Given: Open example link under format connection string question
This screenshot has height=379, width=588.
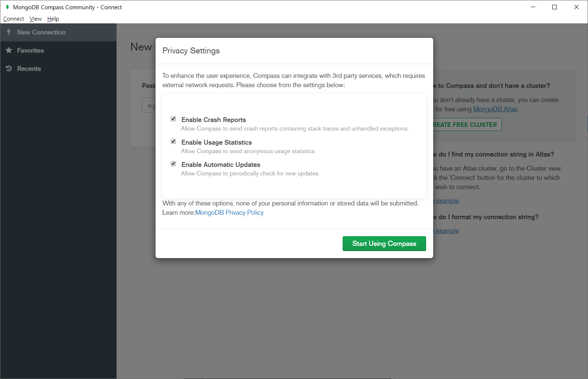Looking at the screenshot, I should pos(446,231).
